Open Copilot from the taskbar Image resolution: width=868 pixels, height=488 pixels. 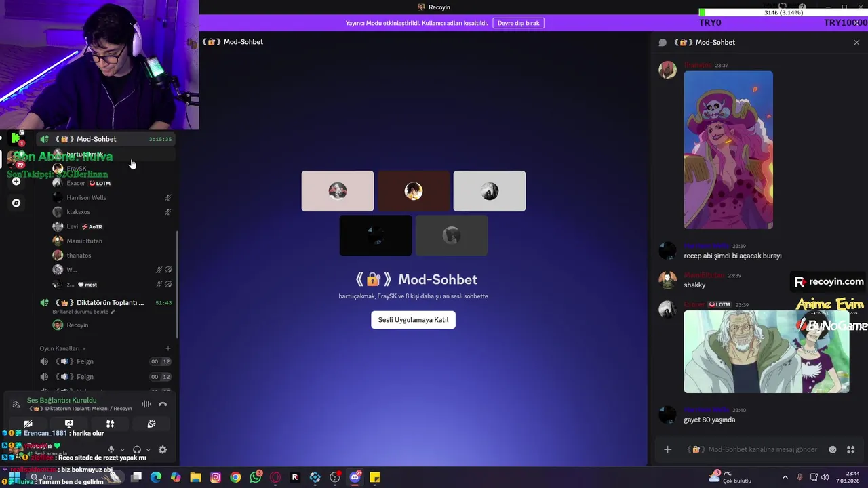(x=176, y=477)
